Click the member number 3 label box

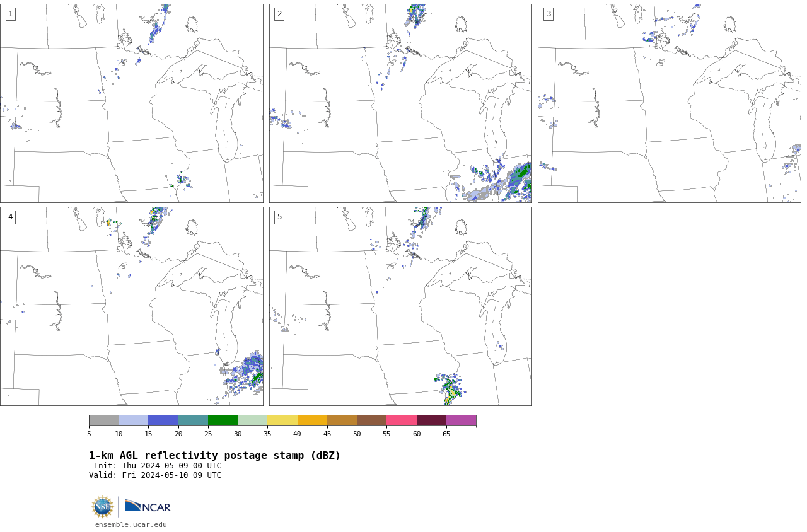tap(548, 14)
